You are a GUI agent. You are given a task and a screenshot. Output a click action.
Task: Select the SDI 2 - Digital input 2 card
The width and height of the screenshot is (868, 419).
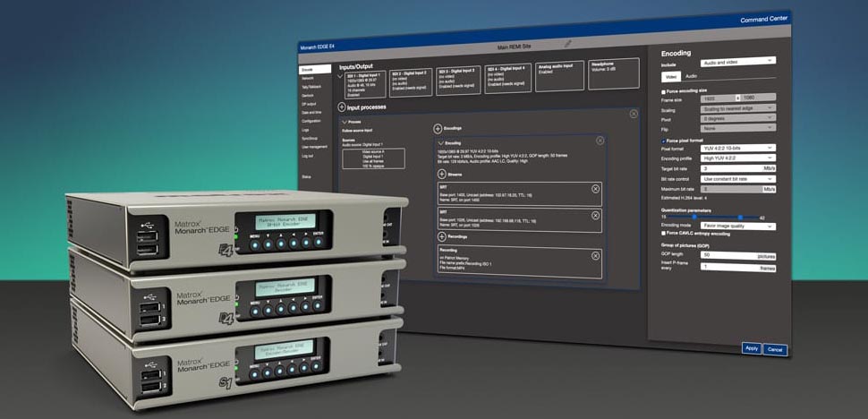(412, 83)
